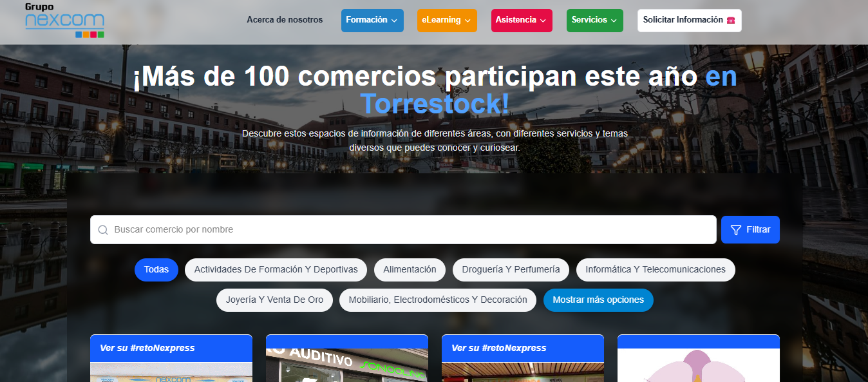Viewport: 868px width, 382px height.
Task: Filter by Joyería Y Venta De Oro
Action: (274, 300)
